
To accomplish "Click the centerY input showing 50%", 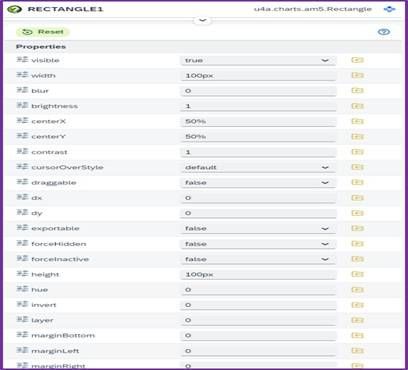I will coord(258,137).
